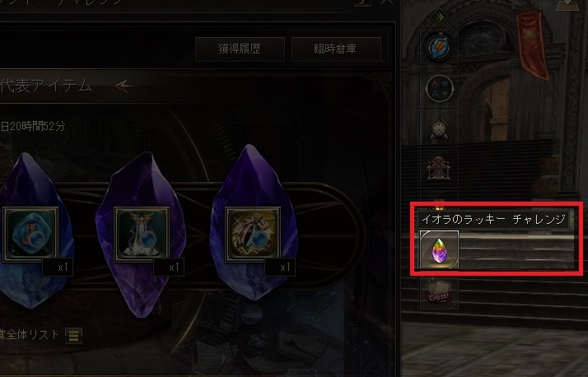
Task: Click the top-right triangle arrow icon
Action: point(567,4)
